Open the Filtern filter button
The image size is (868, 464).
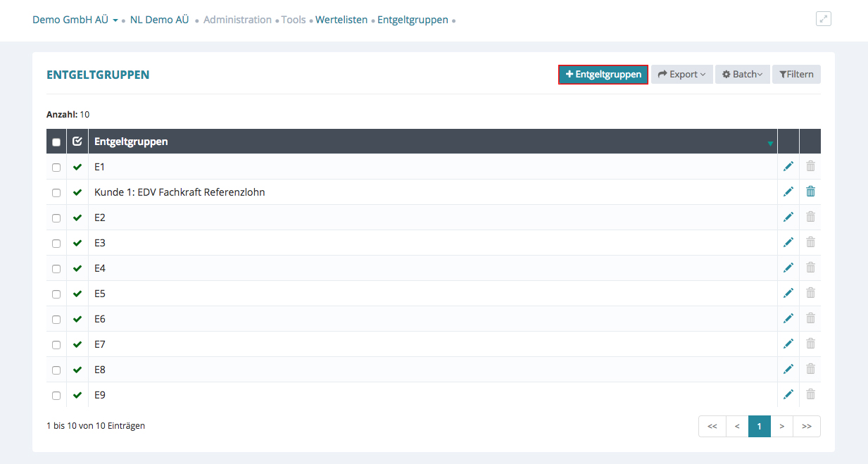click(x=796, y=75)
